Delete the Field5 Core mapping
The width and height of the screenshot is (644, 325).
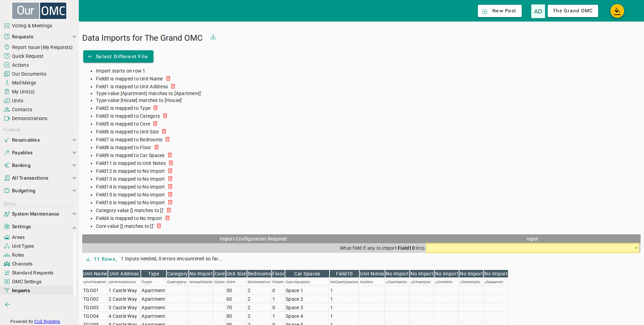coord(155,124)
